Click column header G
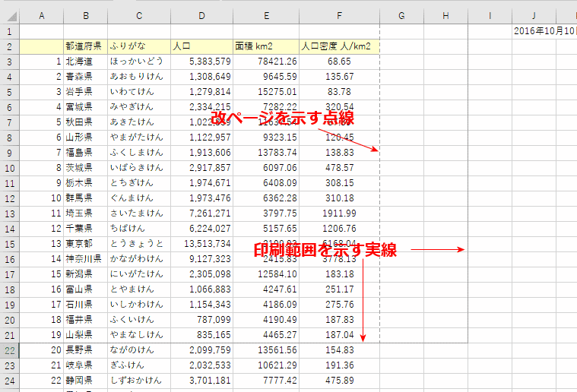This screenshot has height=392, width=577. [x=401, y=16]
